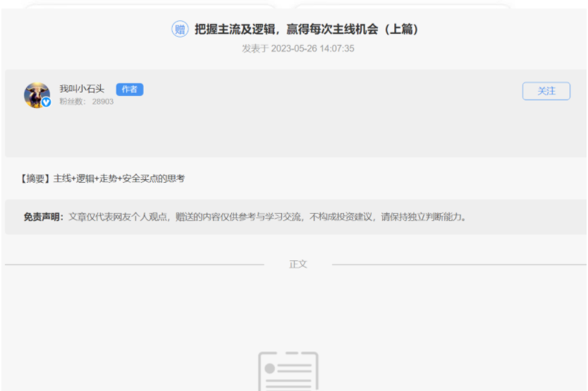Click the 【摘要】 label

pyautogui.click(x=36, y=179)
